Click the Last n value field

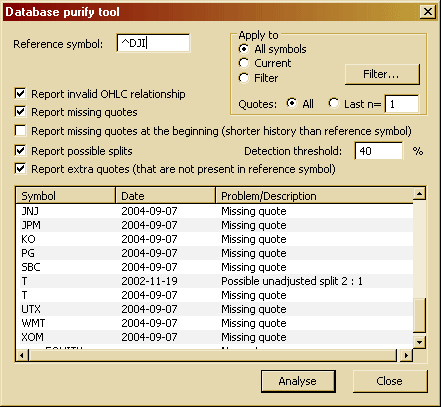(402, 104)
